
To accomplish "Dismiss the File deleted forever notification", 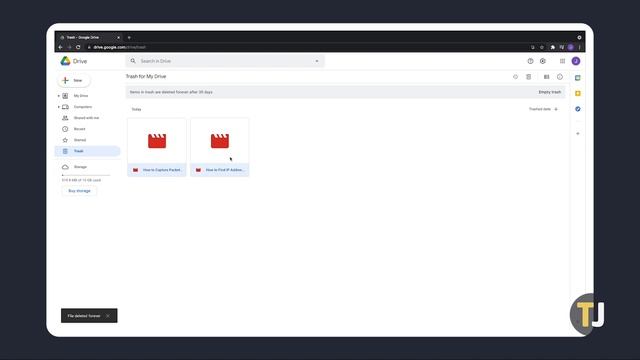I will (x=108, y=316).
